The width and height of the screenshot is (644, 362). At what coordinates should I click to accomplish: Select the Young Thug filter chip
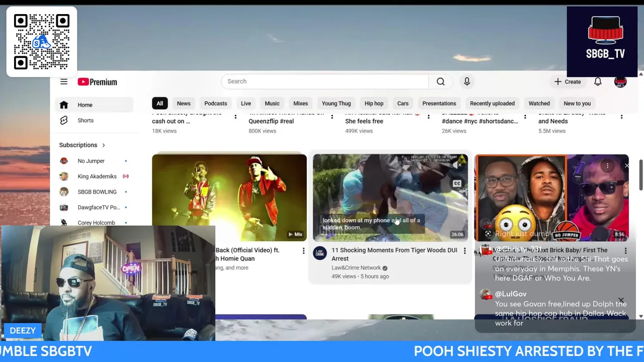tap(337, 104)
